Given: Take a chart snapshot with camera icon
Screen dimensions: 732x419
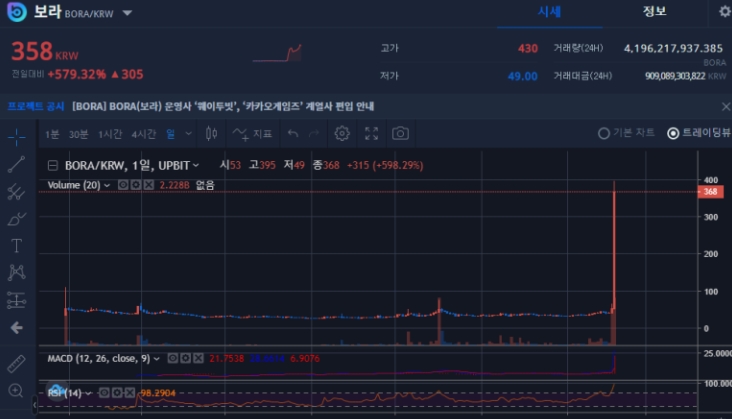Looking at the screenshot, I should [x=400, y=133].
